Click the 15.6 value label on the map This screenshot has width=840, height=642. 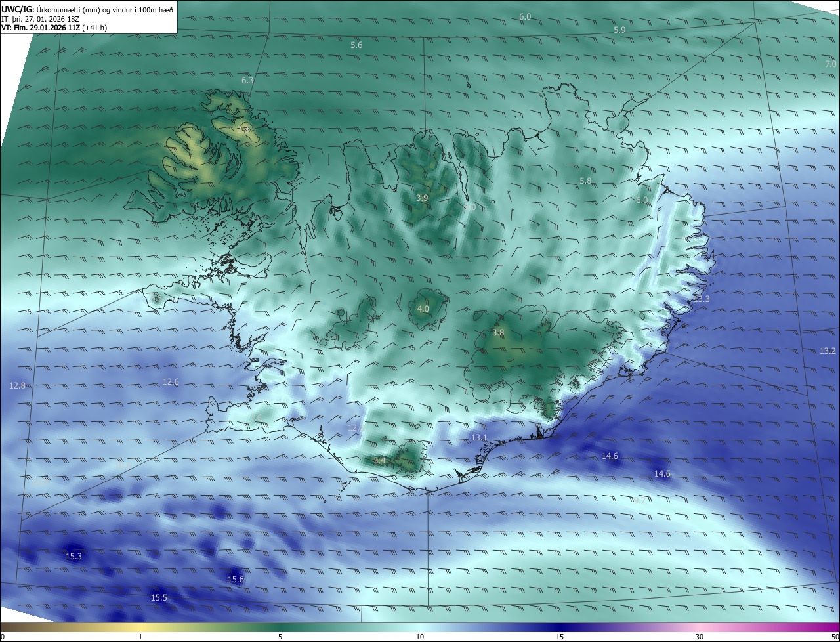(236, 579)
